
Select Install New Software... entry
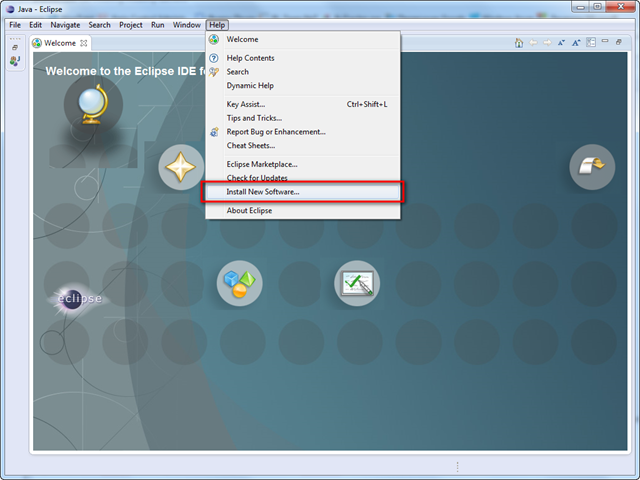coord(303,192)
